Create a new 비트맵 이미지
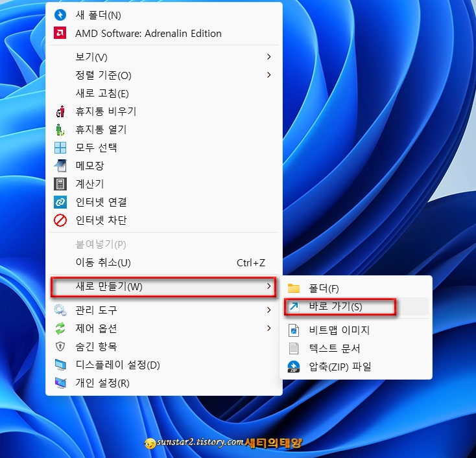476x458 pixels. [356, 330]
